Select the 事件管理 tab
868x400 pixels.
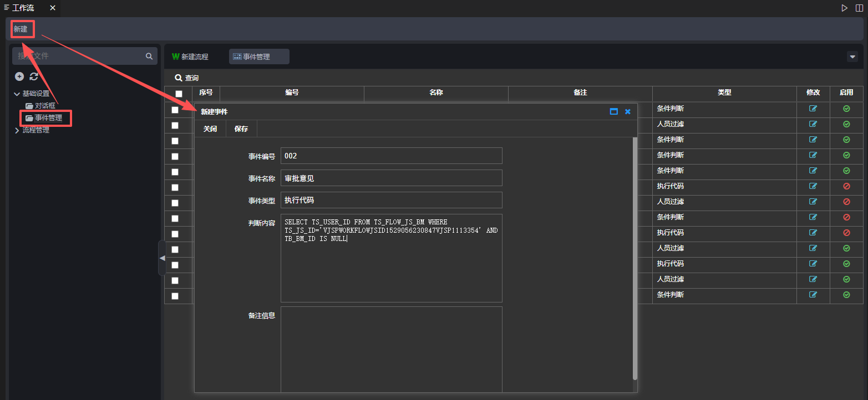(258, 57)
